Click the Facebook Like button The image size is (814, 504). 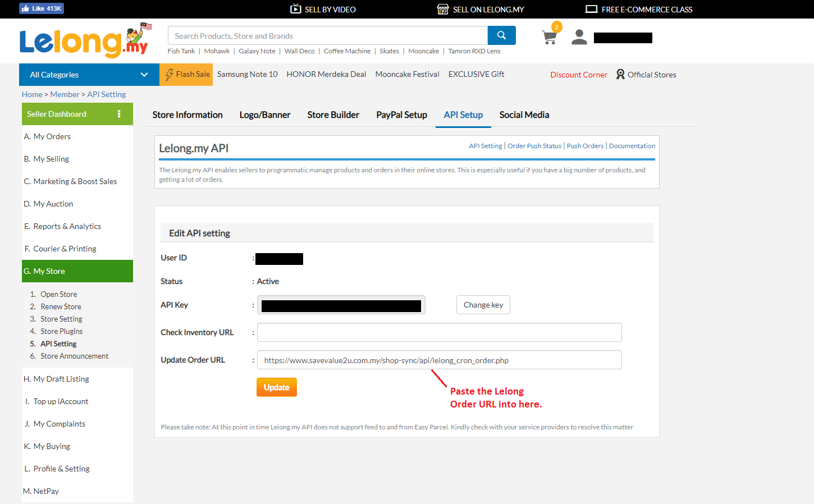point(42,8)
